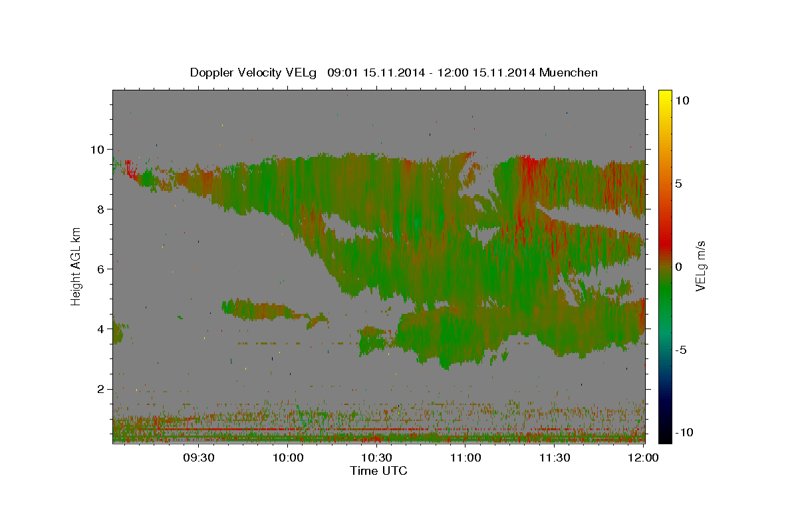Image resolution: width=798 pixels, height=532 pixels.
Task: Click the colorbar value -10
Action: 685,432
